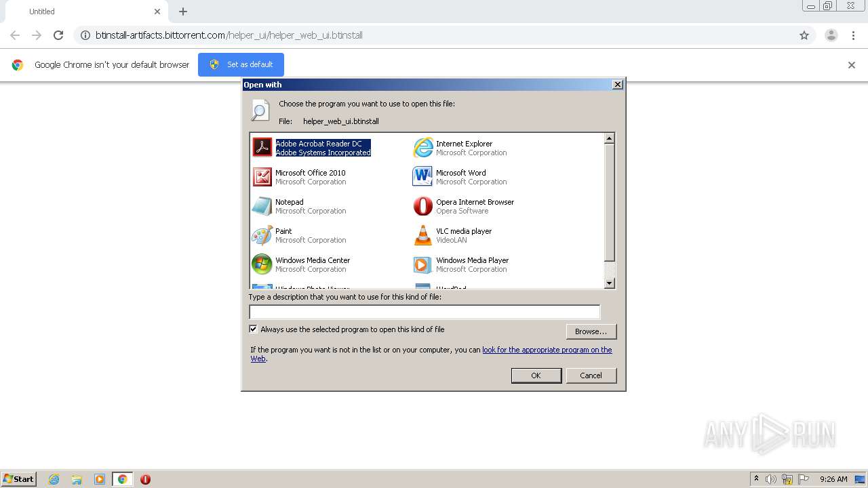Bookmark this page with the star
The width and height of the screenshot is (868, 488).
click(804, 35)
